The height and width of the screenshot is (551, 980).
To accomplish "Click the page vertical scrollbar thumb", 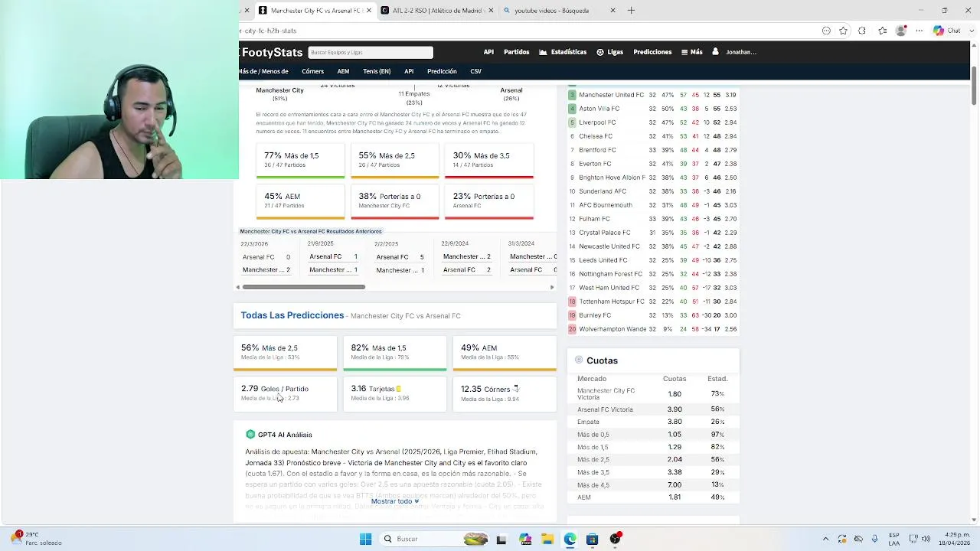I will pos(974,86).
